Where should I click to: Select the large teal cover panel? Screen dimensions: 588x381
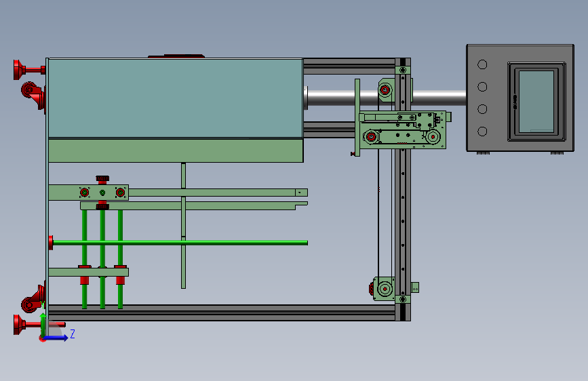click(x=176, y=98)
